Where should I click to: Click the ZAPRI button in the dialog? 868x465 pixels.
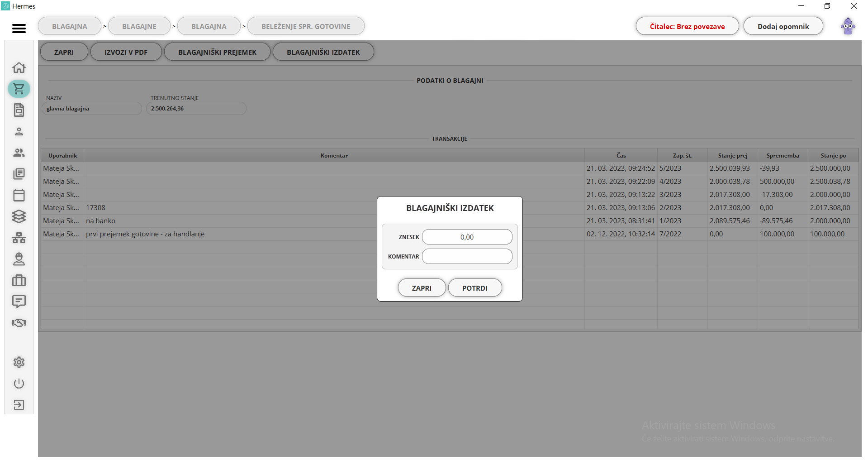click(422, 288)
